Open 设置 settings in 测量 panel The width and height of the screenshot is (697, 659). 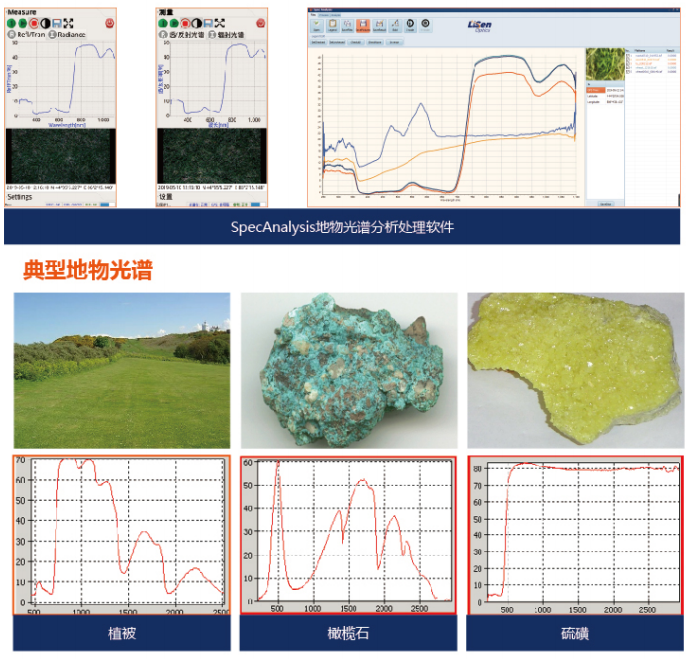[x=166, y=196]
